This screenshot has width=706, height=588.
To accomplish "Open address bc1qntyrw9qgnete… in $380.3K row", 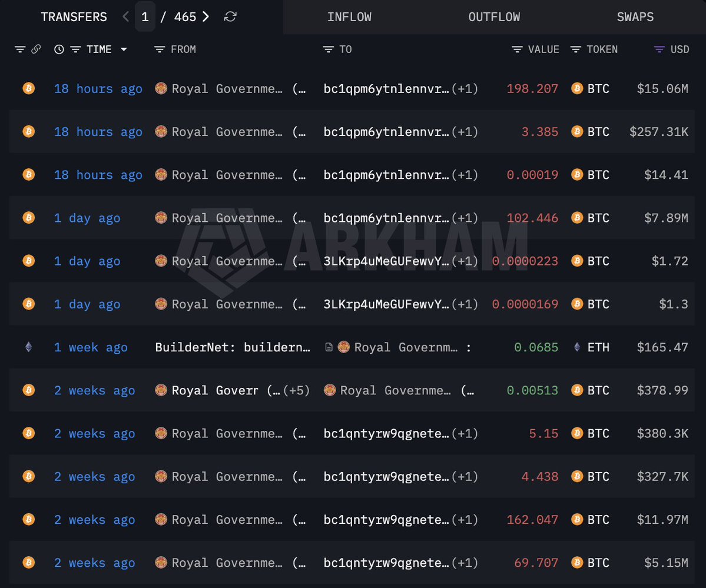I will [386, 434].
